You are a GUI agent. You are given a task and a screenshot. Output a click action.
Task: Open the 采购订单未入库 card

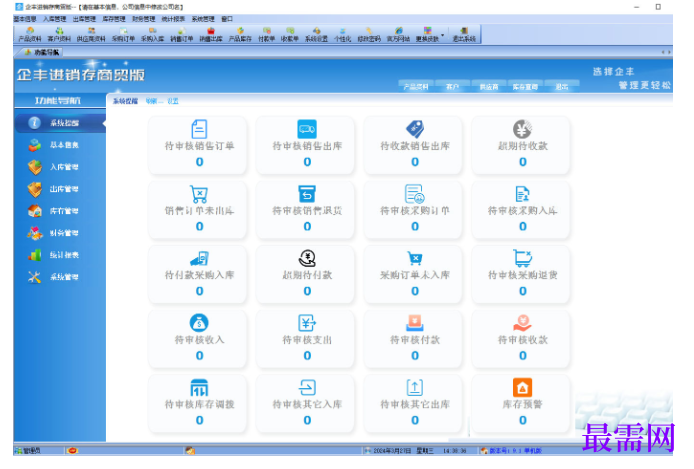(x=415, y=274)
